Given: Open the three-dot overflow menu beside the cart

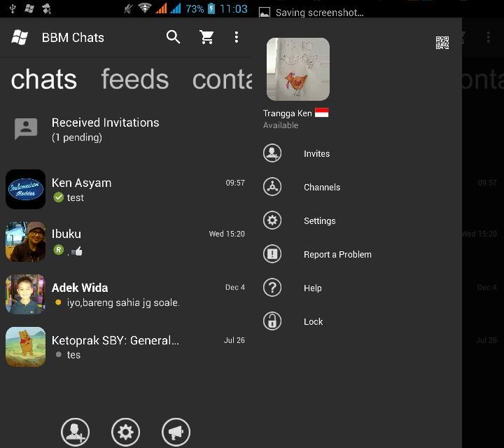Looking at the screenshot, I should click(237, 37).
